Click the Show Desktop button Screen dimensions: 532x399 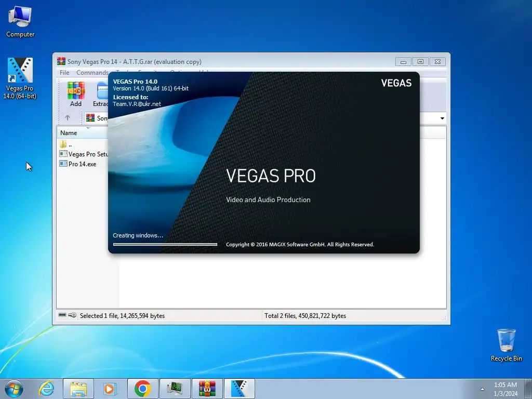coord(528,389)
